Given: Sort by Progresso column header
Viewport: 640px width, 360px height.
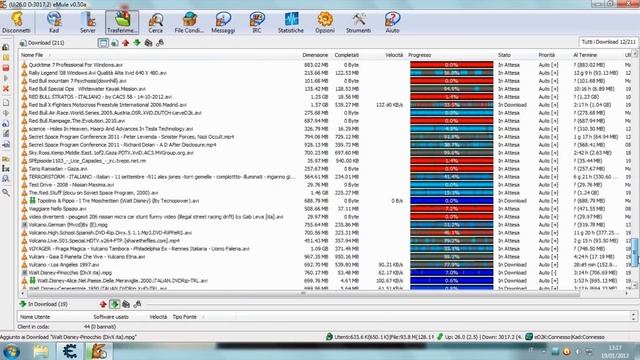Looking at the screenshot, I should (420, 55).
